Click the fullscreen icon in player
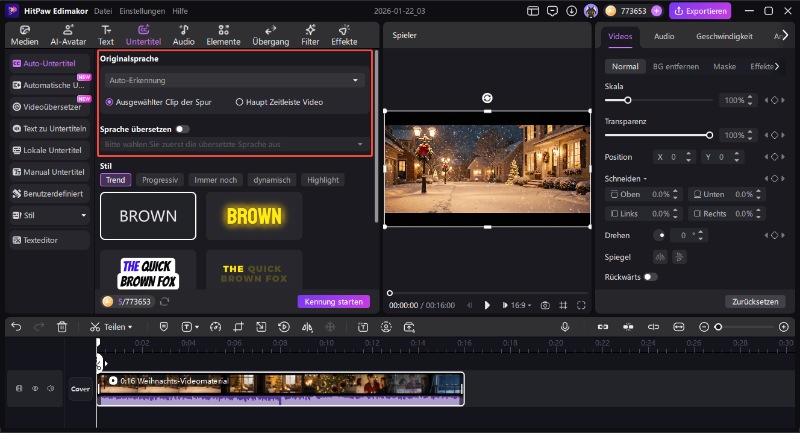 pyautogui.click(x=581, y=305)
